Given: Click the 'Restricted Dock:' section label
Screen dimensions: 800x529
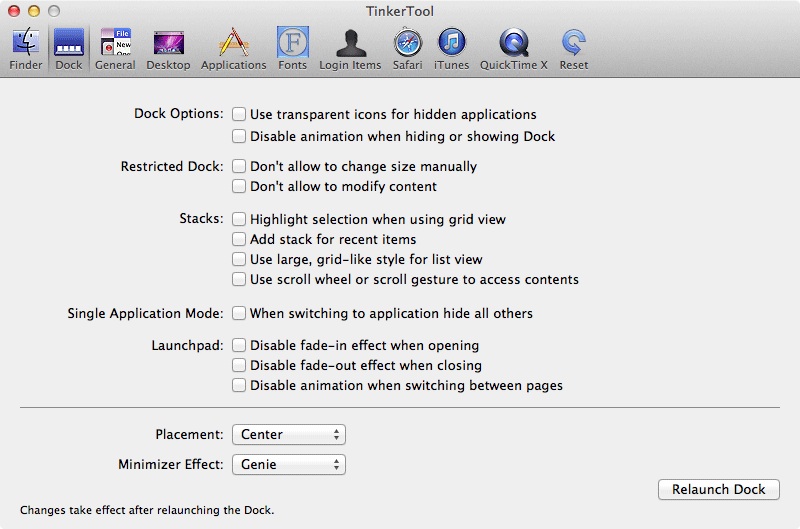Looking at the screenshot, I should (172, 166).
